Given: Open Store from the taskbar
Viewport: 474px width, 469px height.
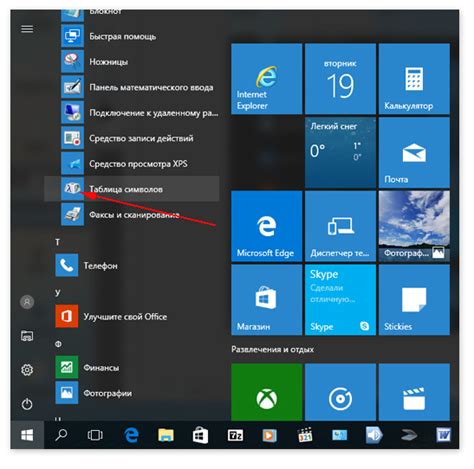Looking at the screenshot, I should tap(200, 435).
